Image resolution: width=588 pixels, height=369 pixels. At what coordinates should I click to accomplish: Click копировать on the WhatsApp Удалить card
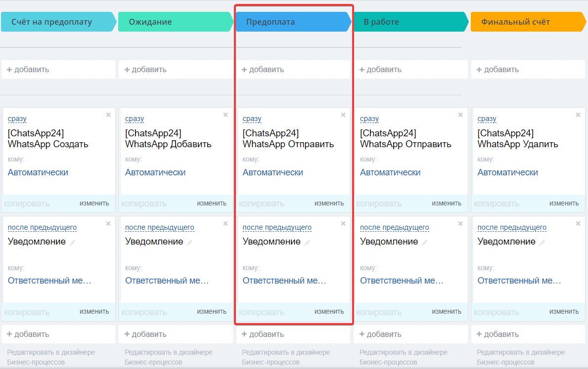click(x=496, y=204)
